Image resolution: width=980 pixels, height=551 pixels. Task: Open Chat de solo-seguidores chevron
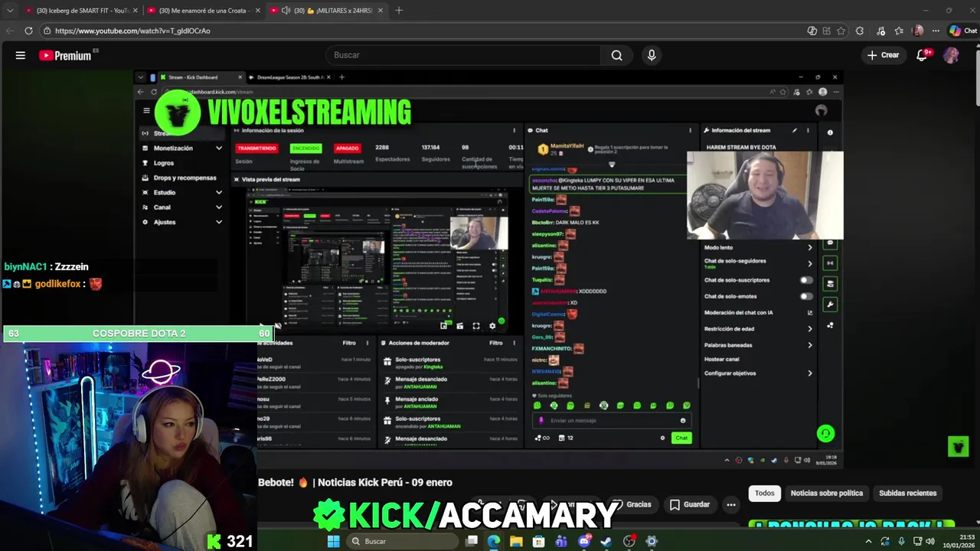click(x=809, y=263)
